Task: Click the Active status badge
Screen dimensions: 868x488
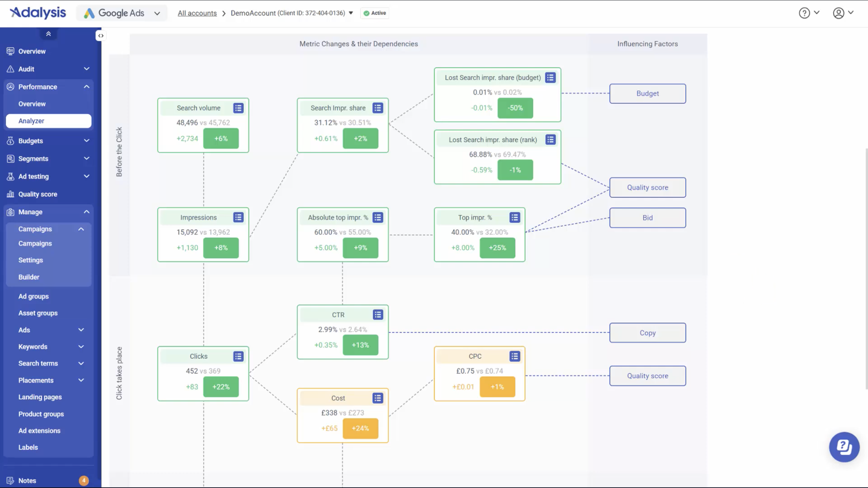Action: (375, 13)
